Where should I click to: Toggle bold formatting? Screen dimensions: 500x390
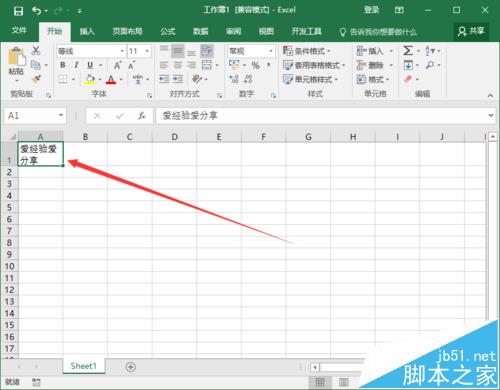click(63, 65)
